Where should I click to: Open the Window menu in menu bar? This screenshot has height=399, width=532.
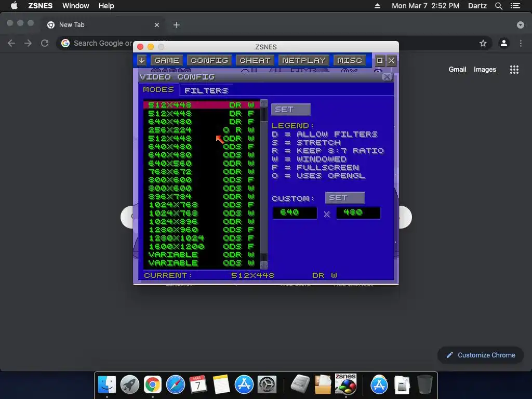(76, 6)
